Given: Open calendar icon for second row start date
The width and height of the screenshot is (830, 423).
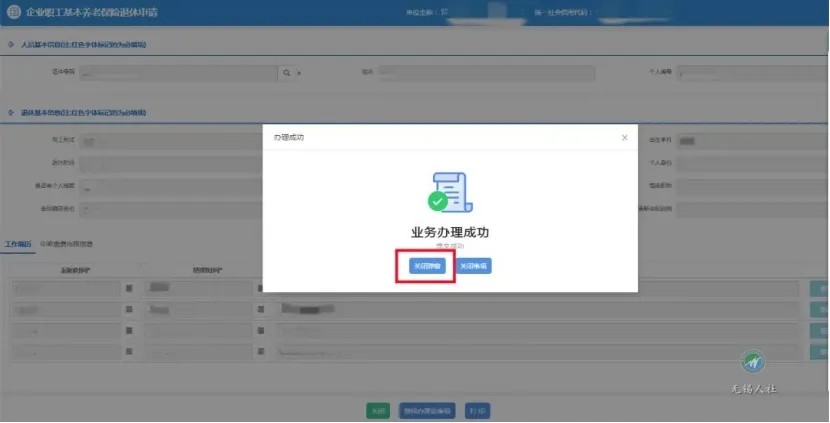Looking at the screenshot, I should pyautogui.click(x=128, y=310).
